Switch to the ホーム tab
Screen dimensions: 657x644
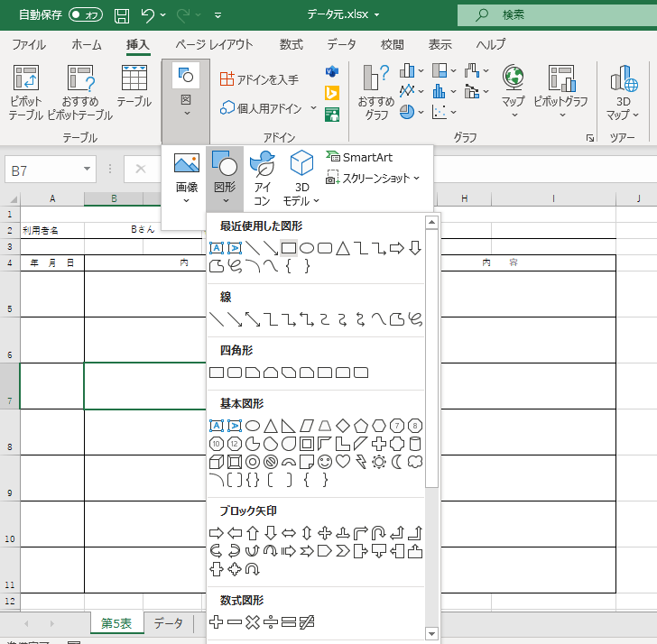tap(87, 44)
